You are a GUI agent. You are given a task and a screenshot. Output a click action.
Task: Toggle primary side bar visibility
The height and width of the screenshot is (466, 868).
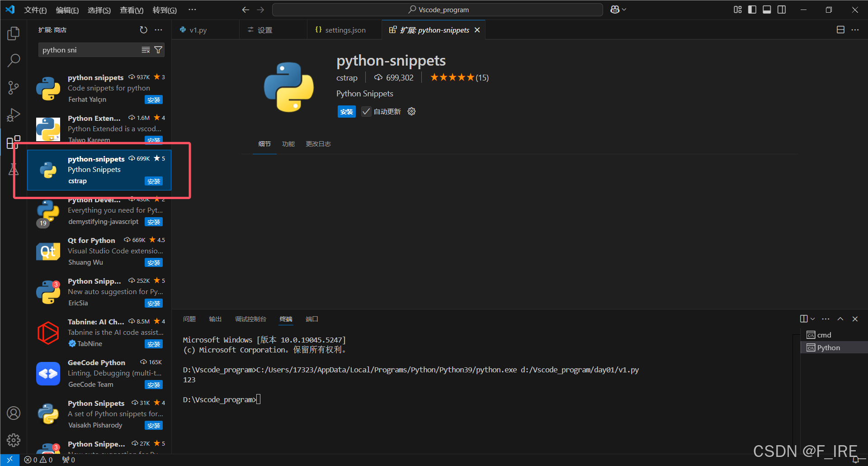point(752,10)
